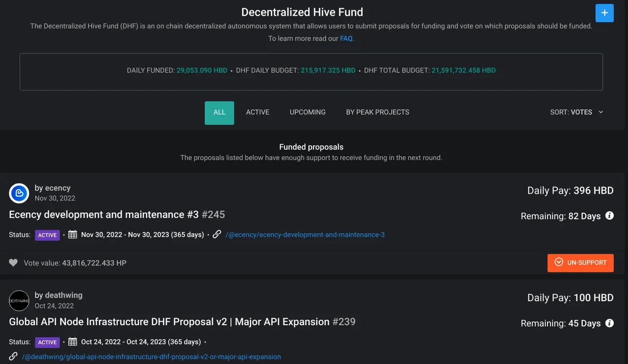Click Daily Pay: 396 HBD text
Screen dimensions: 628x364
[571, 190]
